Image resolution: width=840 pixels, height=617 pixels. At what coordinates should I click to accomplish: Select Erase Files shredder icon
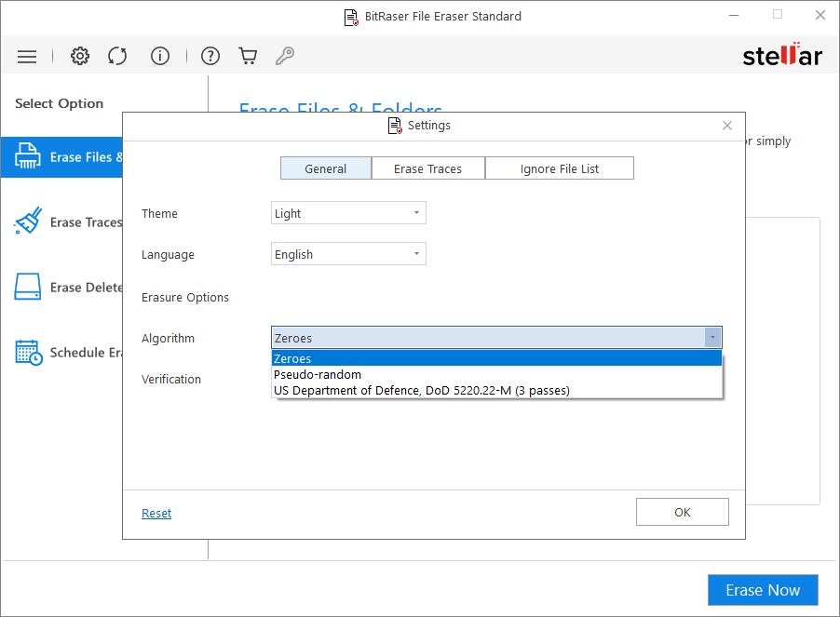click(27, 156)
